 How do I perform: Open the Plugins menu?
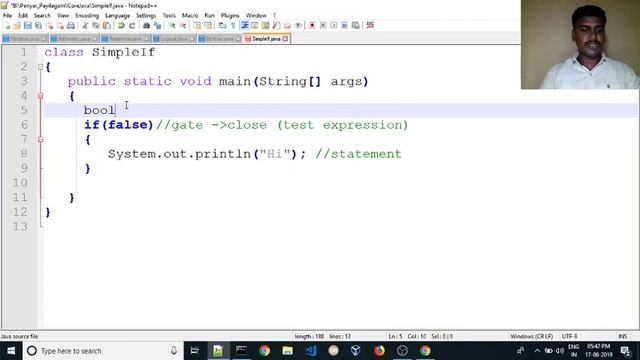[x=230, y=16]
